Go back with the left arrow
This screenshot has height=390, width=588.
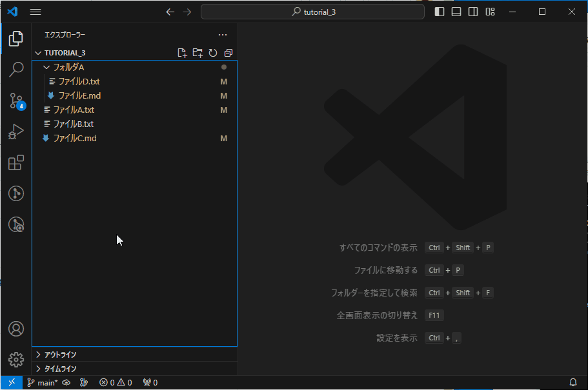click(170, 12)
